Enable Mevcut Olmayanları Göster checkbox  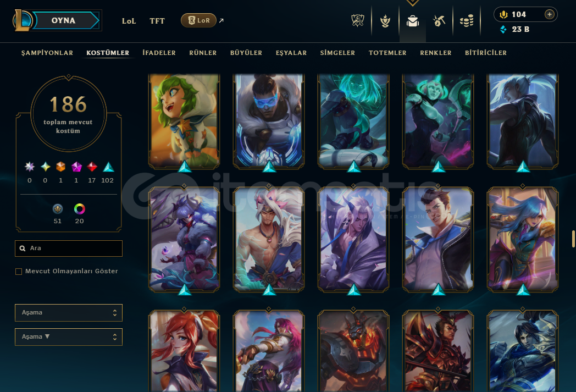[x=19, y=272]
